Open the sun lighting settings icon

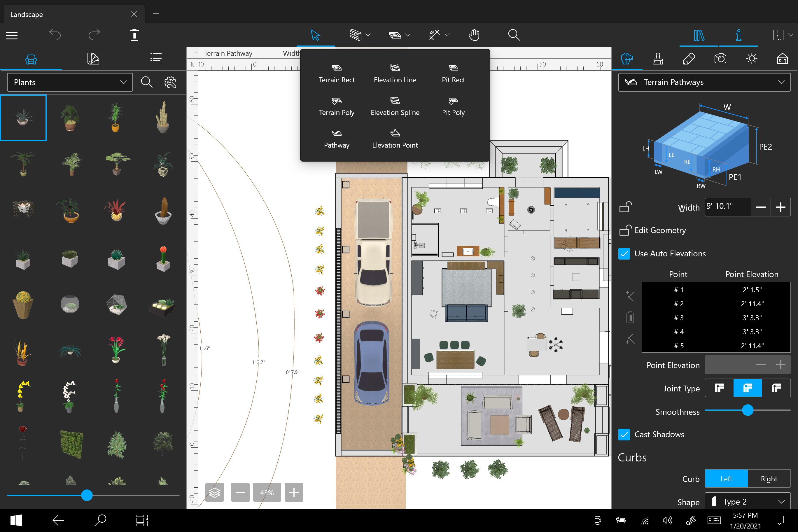pos(752,59)
